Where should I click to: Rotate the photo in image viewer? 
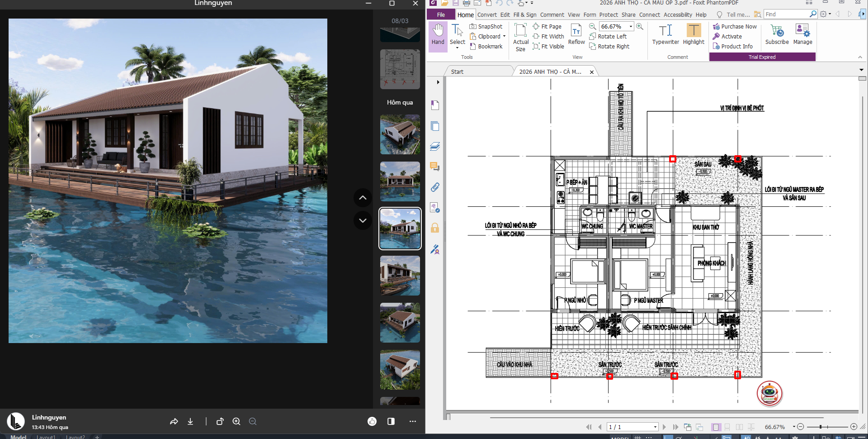tap(220, 421)
